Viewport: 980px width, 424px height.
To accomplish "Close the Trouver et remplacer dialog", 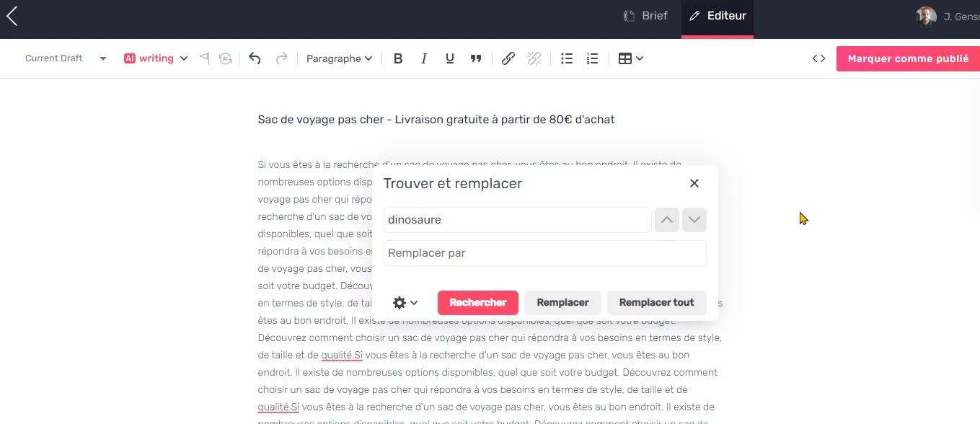I will coord(694,183).
